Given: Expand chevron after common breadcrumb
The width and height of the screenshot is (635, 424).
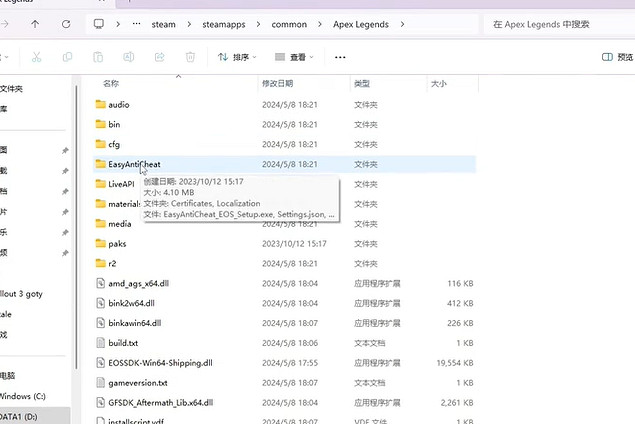Looking at the screenshot, I should point(320,24).
